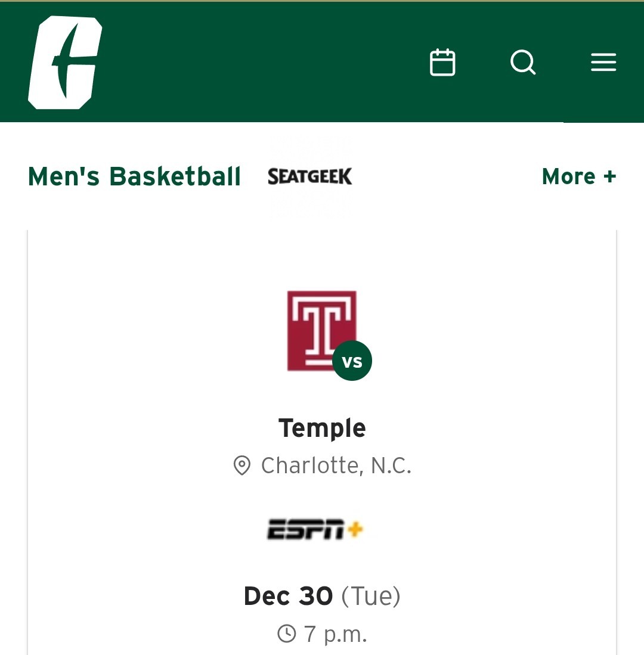Click the Dec 30 game date
This screenshot has width=644, height=655.
(x=288, y=596)
